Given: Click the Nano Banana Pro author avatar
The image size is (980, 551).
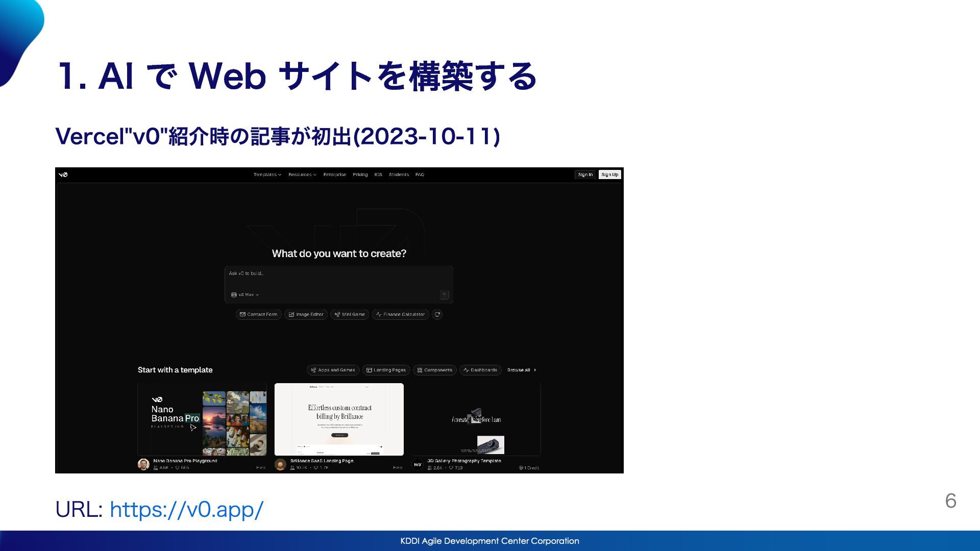Looking at the screenshot, I should point(143,464).
